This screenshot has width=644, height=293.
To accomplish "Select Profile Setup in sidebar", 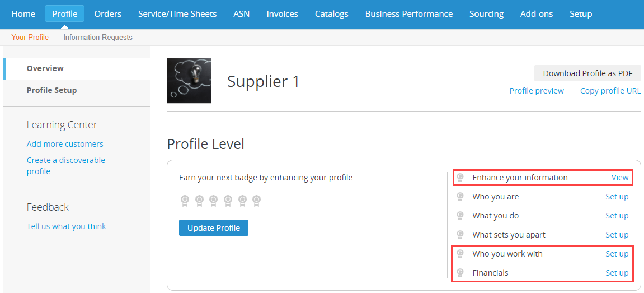I will (51, 90).
